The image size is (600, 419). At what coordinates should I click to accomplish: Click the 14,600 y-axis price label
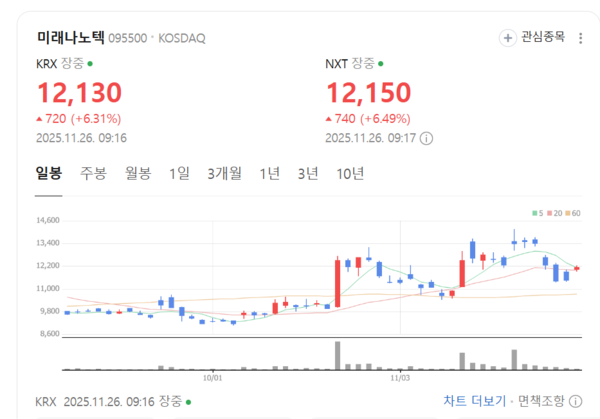click(x=48, y=220)
